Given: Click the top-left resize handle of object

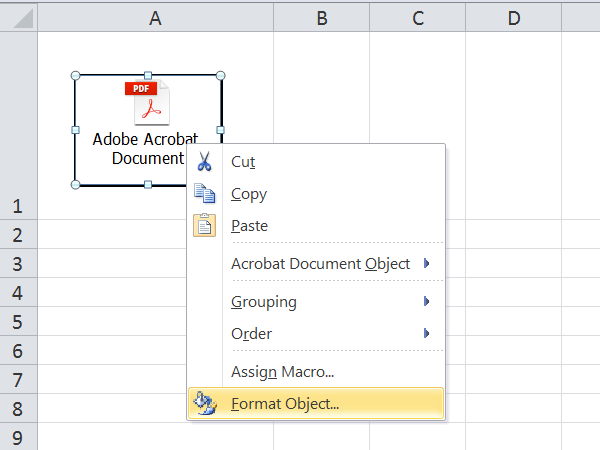Looking at the screenshot, I should [76, 75].
